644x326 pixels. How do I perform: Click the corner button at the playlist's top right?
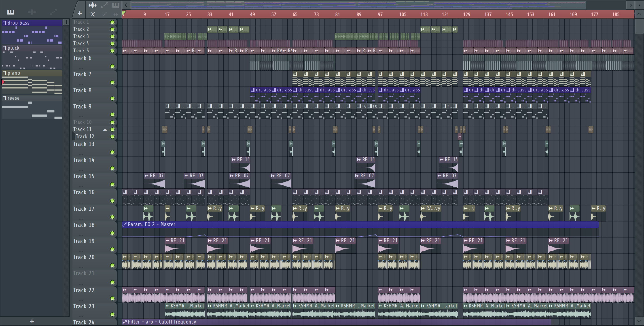[x=639, y=5]
